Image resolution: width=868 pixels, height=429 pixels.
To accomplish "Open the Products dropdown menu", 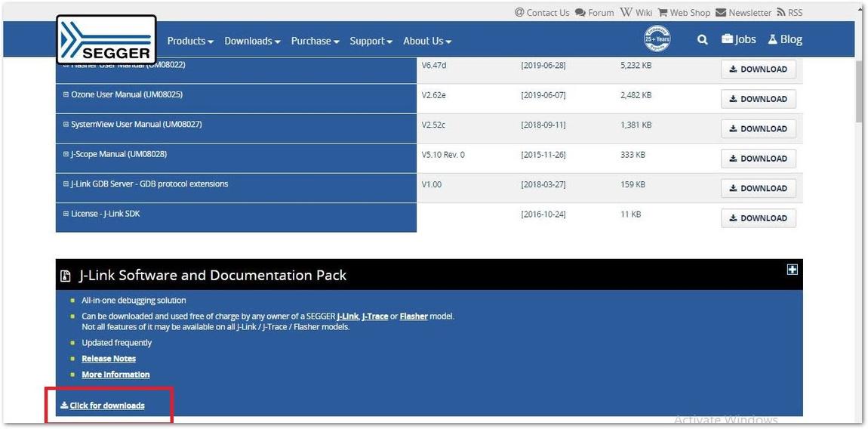I will [x=190, y=41].
